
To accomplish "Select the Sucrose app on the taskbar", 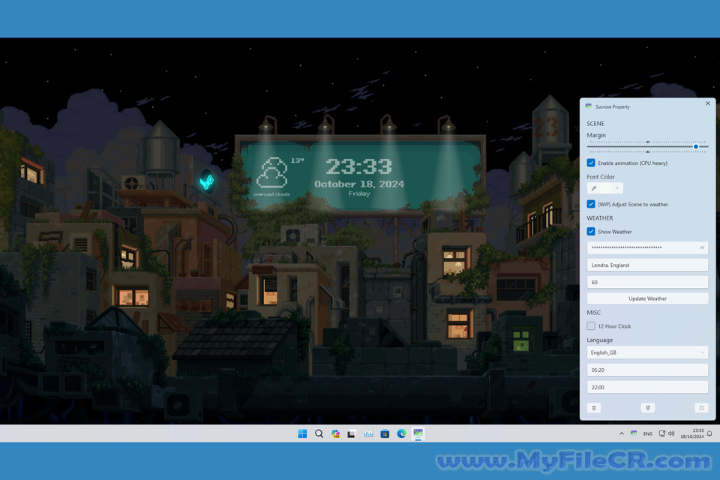I will (x=418, y=434).
